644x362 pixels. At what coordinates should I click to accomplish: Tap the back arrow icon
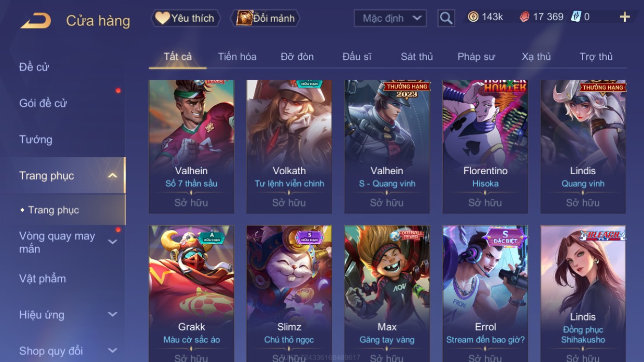[x=36, y=20]
